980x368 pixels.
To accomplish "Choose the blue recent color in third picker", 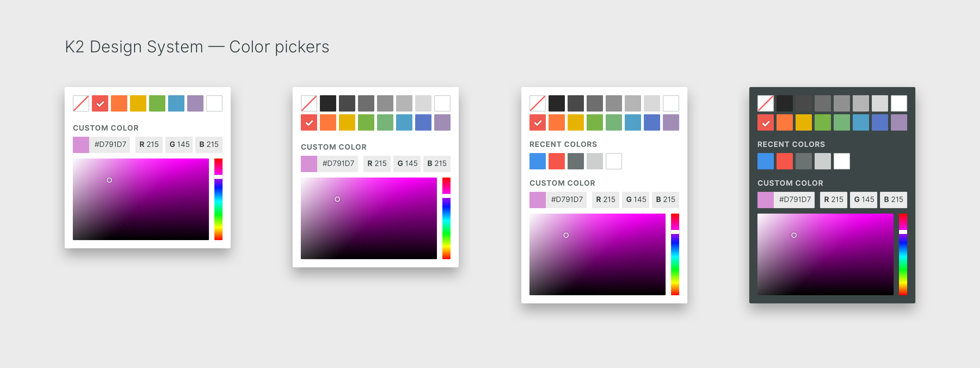I will (538, 161).
